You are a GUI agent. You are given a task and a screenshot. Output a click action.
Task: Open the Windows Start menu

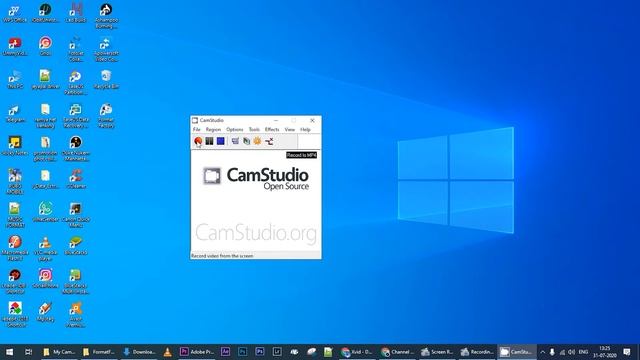tap(9, 352)
